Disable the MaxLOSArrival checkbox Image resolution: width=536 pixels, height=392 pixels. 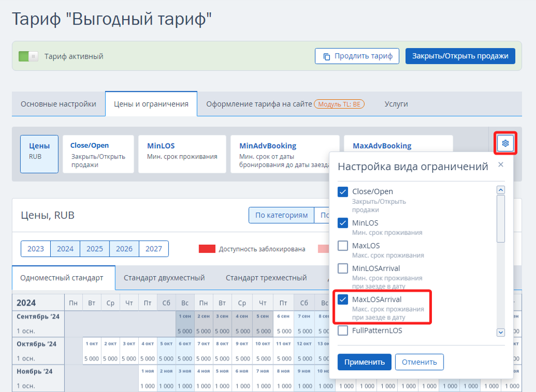[x=343, y=300]
